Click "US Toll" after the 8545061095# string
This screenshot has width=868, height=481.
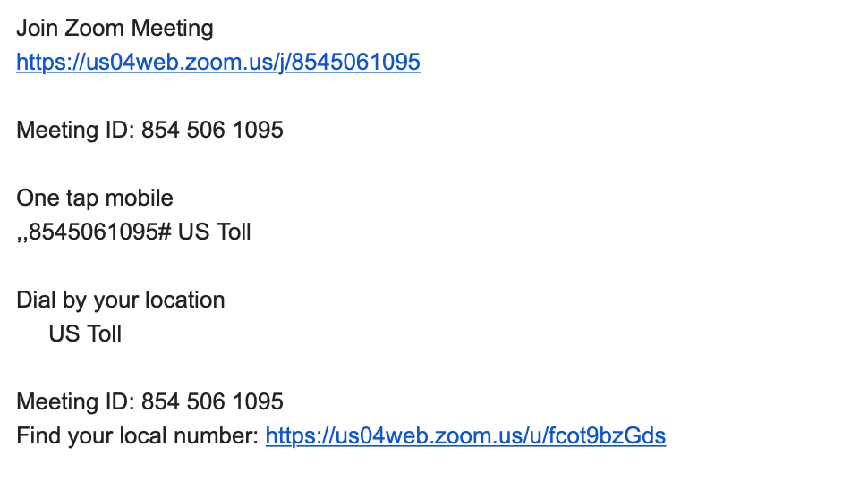pos(214,232)
